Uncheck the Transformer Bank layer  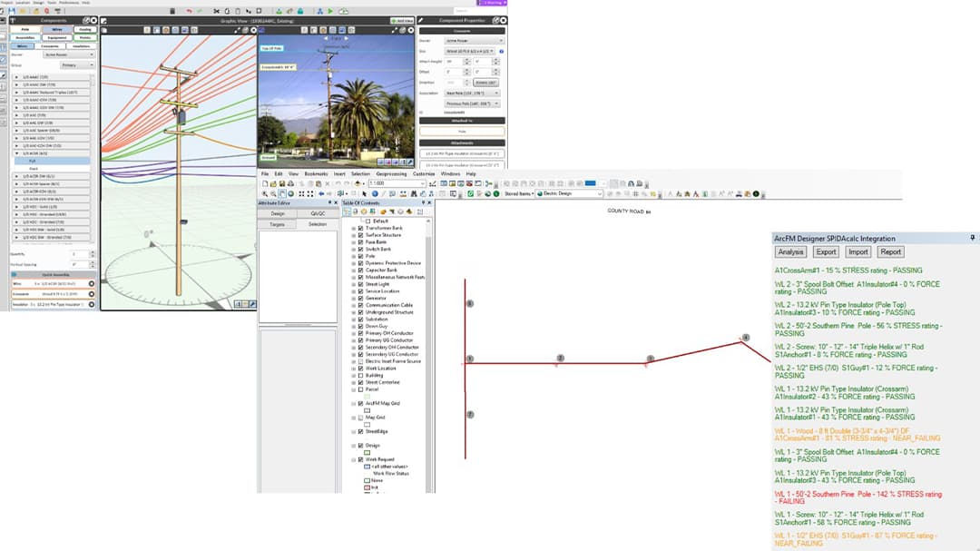point(361,228)
